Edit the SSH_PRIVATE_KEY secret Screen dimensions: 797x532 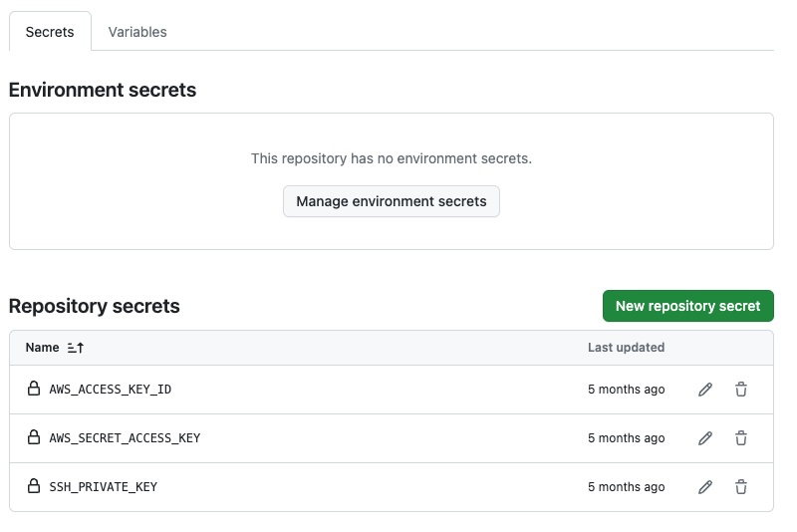tap(705, 487)
